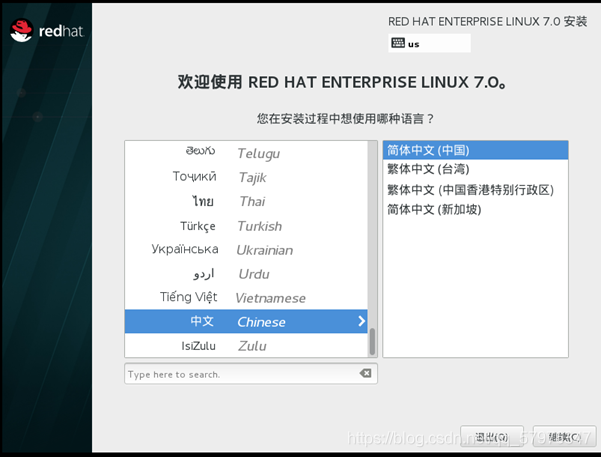
Task: Select 简体中文 (新加坡) locale
Action: coord(475,209)
